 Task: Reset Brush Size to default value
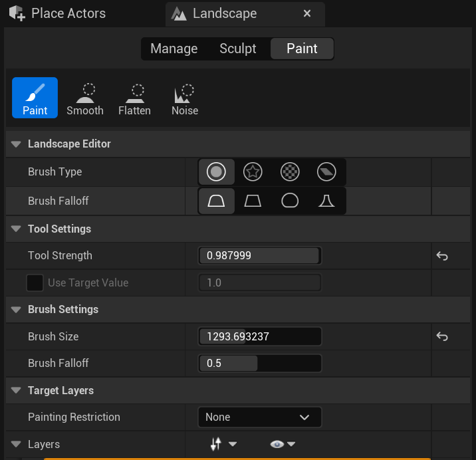[442, 337]
